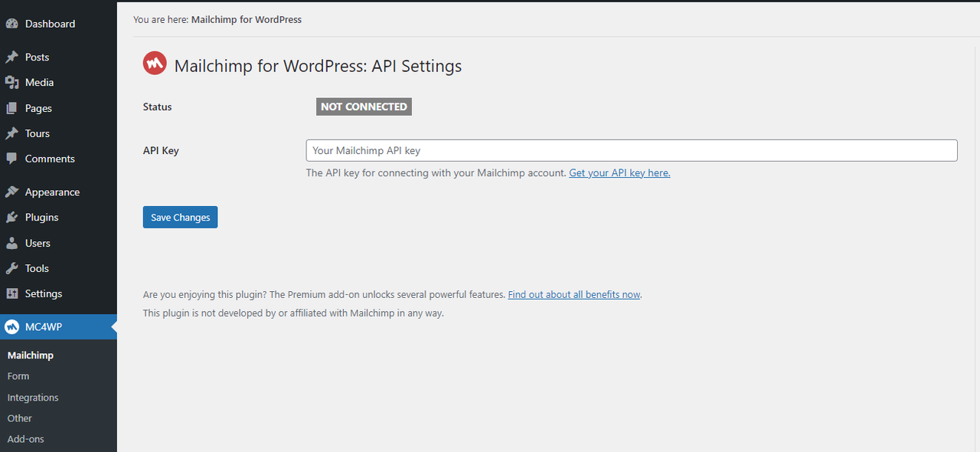This screenshot has width=980, height=452.
Task: Open the Media menu entry
Action: (58, 82)
